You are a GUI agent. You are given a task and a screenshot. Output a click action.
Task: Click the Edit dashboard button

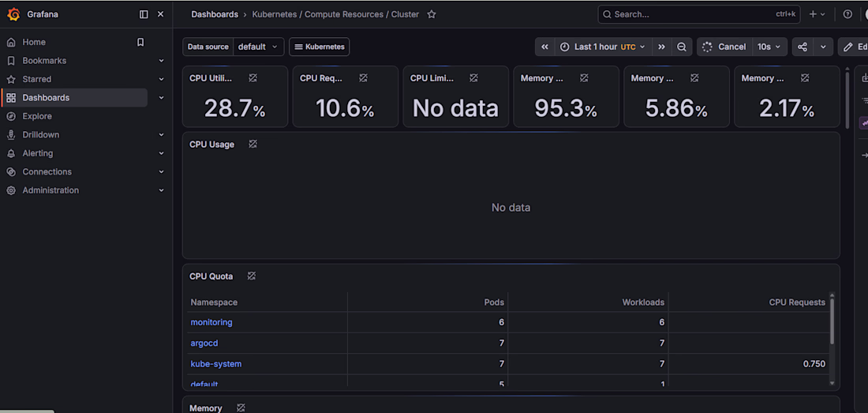853,47
